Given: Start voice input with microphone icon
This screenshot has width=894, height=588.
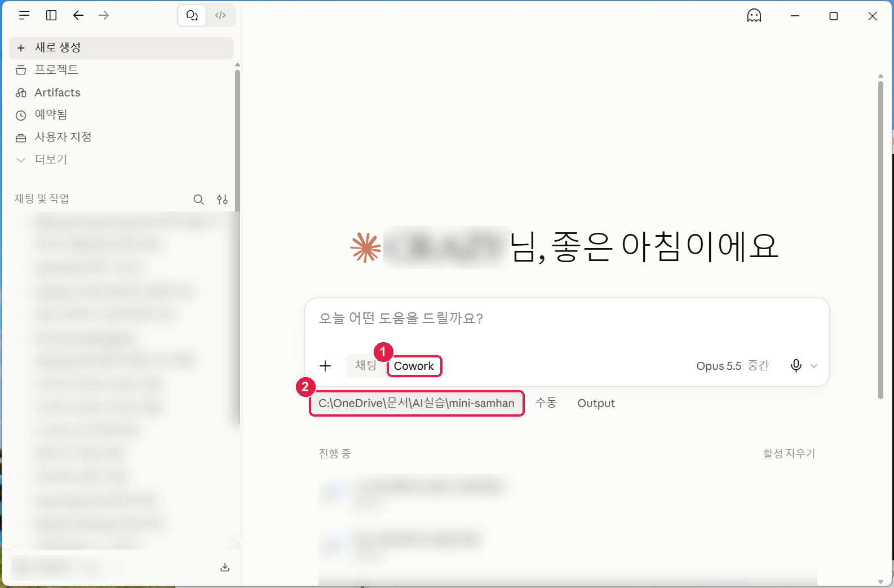Looking at the screenshot, I should tap(796, 366).
